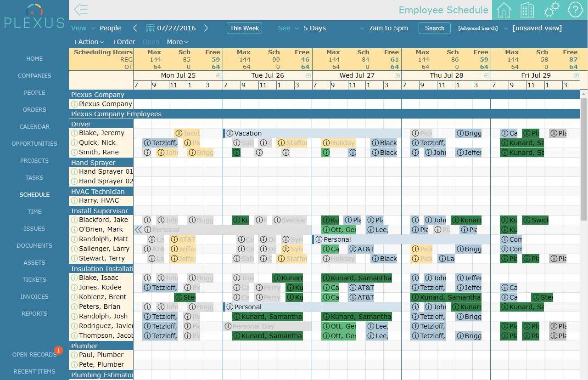Click the Plexus Company Employees group header
The image size is (588, 380).
325,114
